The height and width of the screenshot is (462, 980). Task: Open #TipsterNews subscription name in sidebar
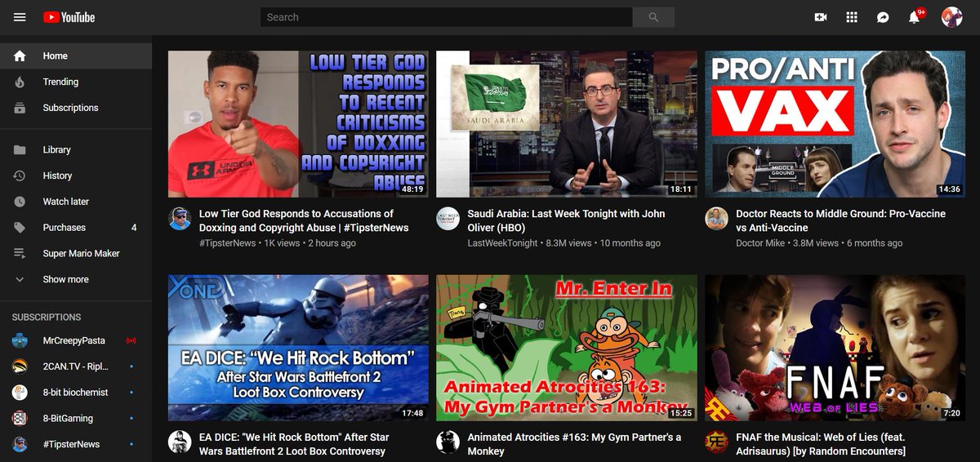[71, 444]
